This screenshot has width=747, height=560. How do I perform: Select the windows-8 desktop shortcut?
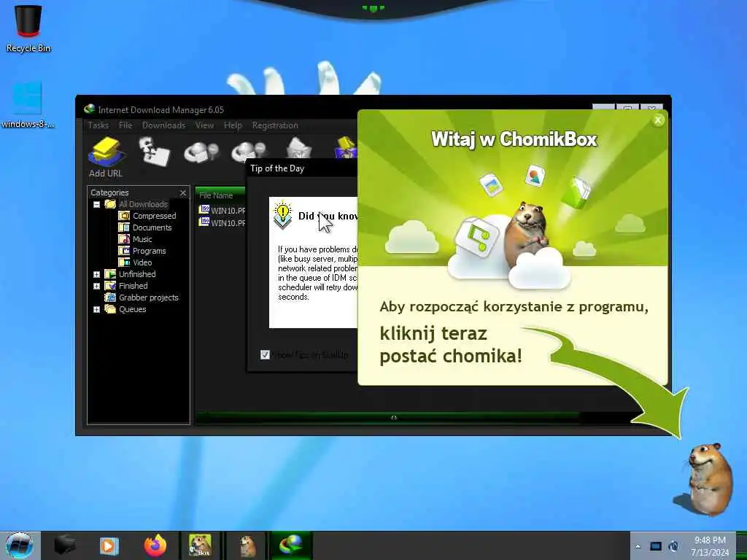(x=28, y=105)
